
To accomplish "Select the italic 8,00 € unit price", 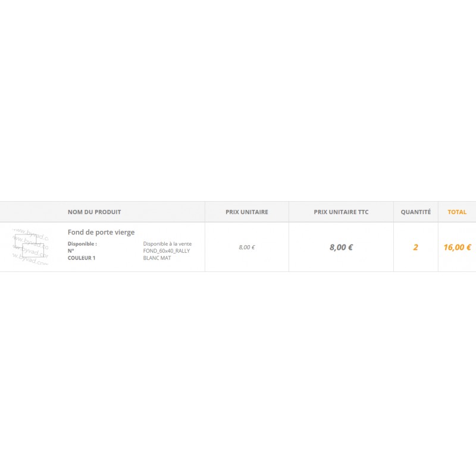I will pos(247,247).
